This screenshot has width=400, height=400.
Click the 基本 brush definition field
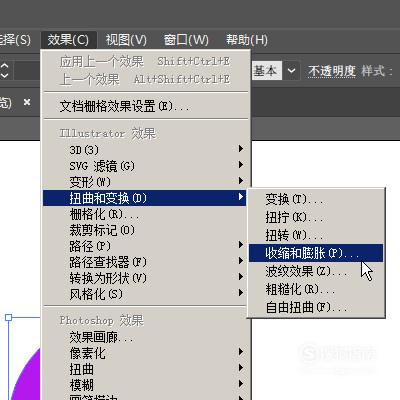click(267, 71)
